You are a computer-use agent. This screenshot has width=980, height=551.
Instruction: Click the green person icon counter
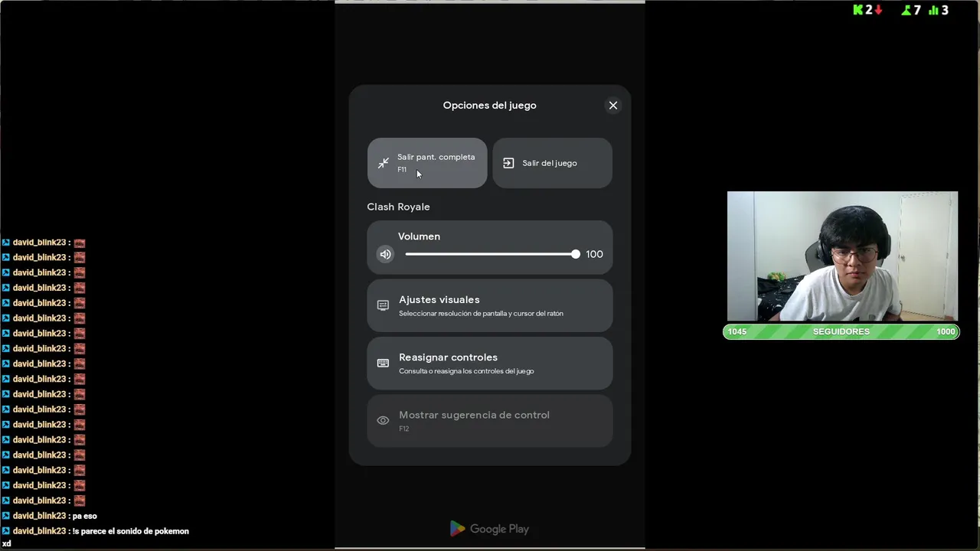906,10
